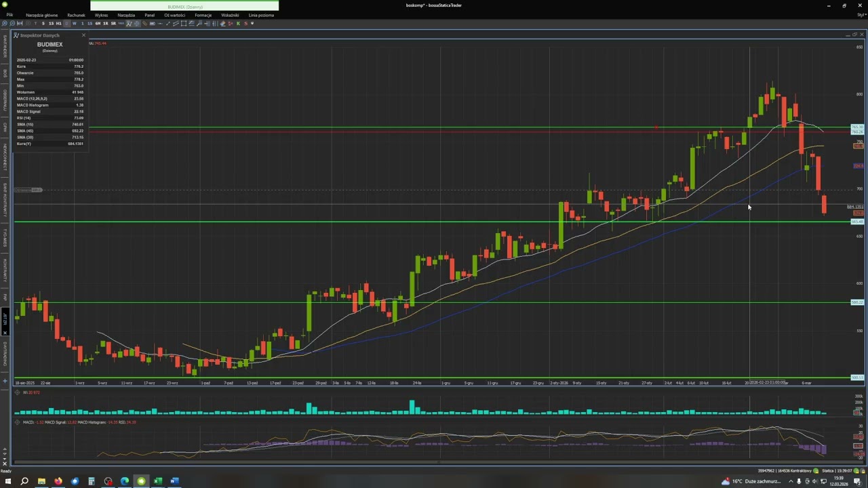Image resolution: width=868 pixels, height=488 pixels.
Task: Open the Panel menu
Action: point(149,15)
